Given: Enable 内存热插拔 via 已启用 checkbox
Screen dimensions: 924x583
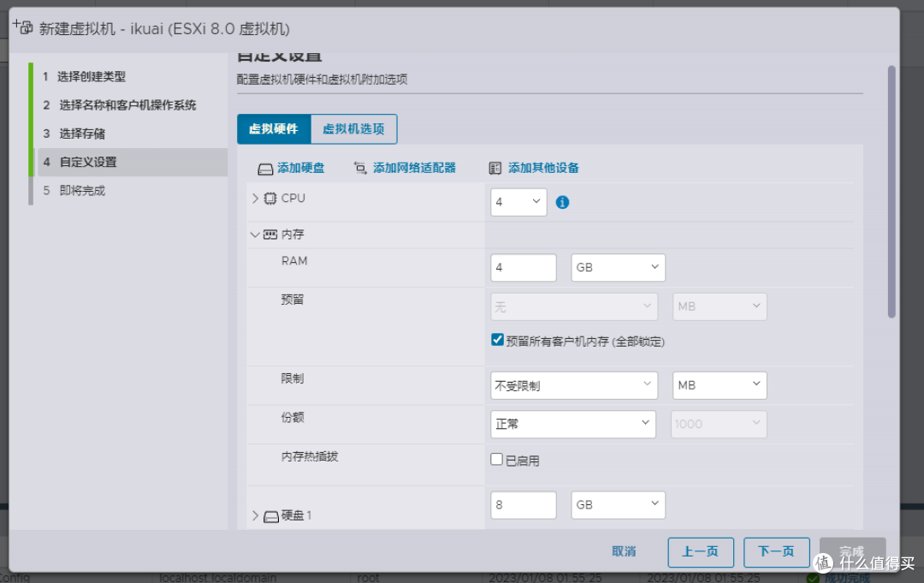Looking at the screenshot, I should click(x=496, y=459).
